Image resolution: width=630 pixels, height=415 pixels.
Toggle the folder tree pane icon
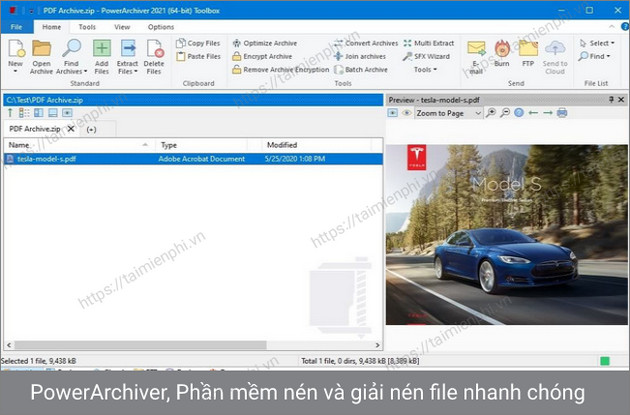(x=39, y=113)
